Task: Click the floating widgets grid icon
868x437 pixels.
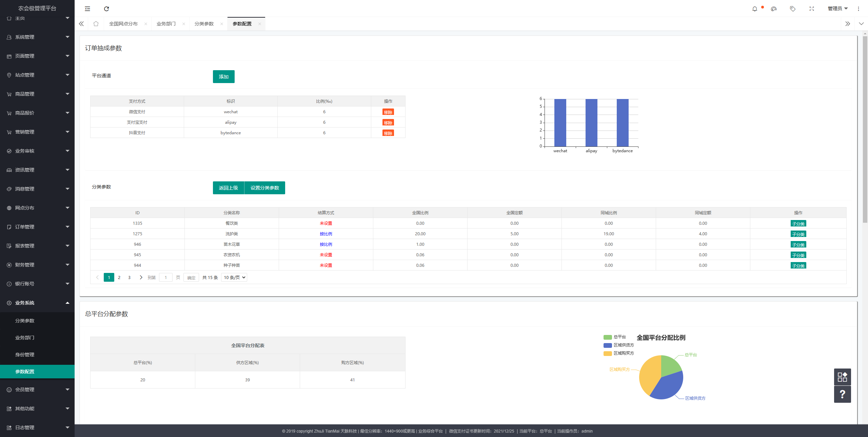Action: click(x=843, y=377)
